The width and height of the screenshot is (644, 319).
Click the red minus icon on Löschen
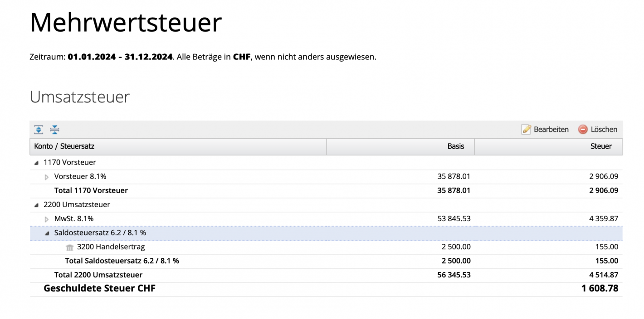tap(582, 129)
